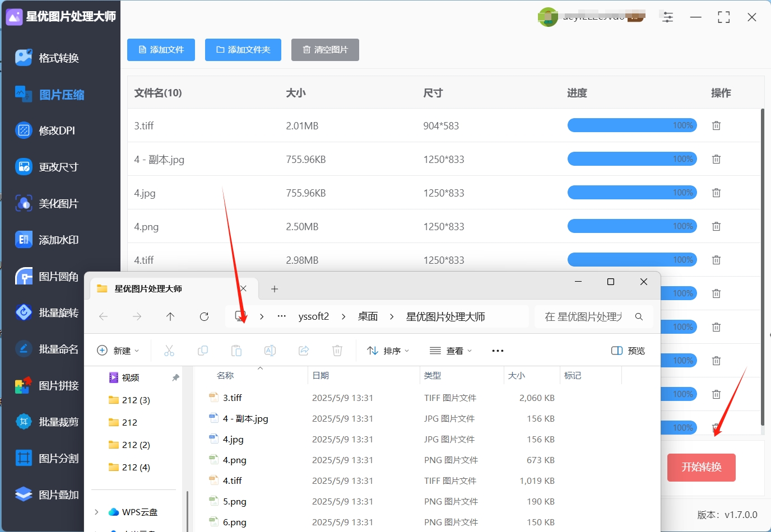This screenshot has width=771, height=532.
Task: Click the progress bar of 4.png
Action: click(632, 226)
